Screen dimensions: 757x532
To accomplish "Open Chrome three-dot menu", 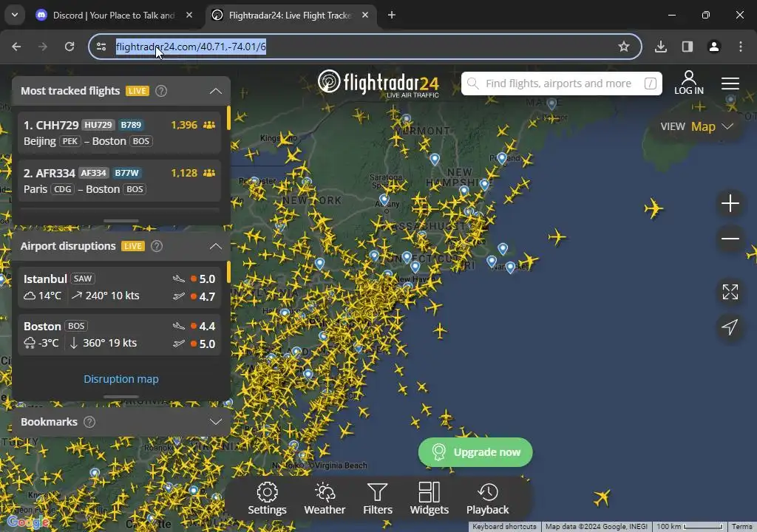I will pos(741,47).
